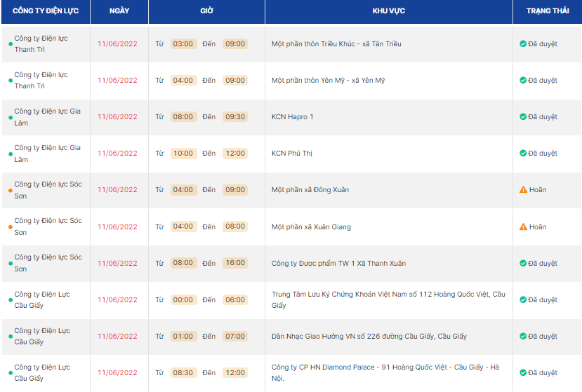
Task: Click approved check icon for Công ty Dược phẩm row
Action: [x=523, y=263]
